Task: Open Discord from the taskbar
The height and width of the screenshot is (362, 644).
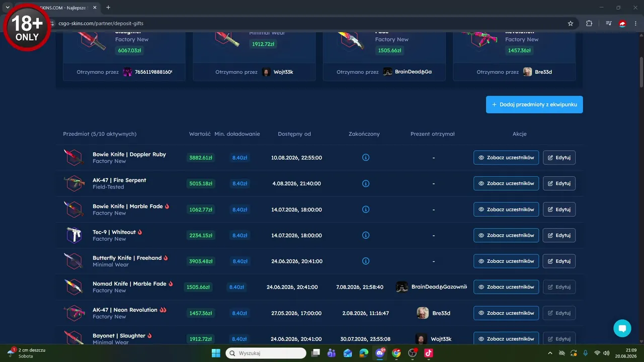Action: (380, 353)
